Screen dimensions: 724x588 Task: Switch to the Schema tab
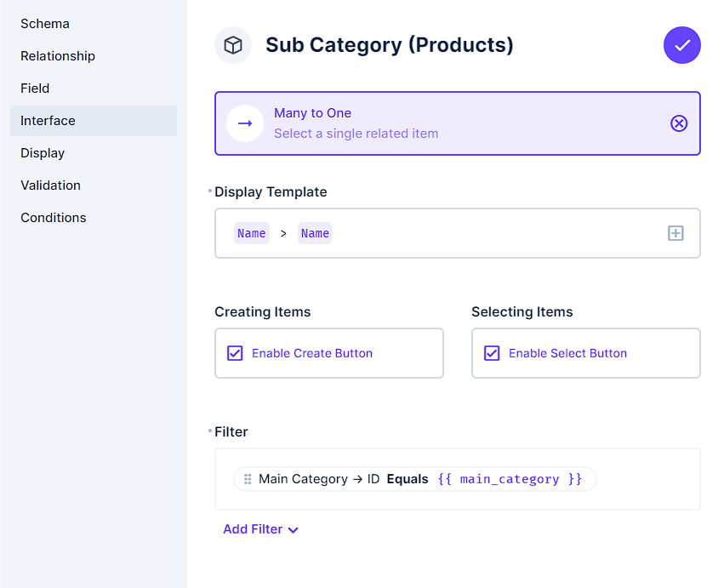(44, 23)
